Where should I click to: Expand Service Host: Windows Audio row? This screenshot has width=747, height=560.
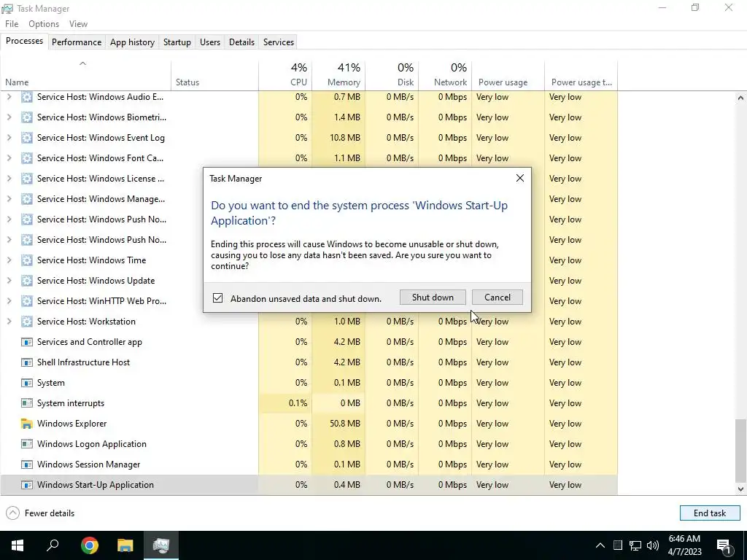(x=9, y=97)
